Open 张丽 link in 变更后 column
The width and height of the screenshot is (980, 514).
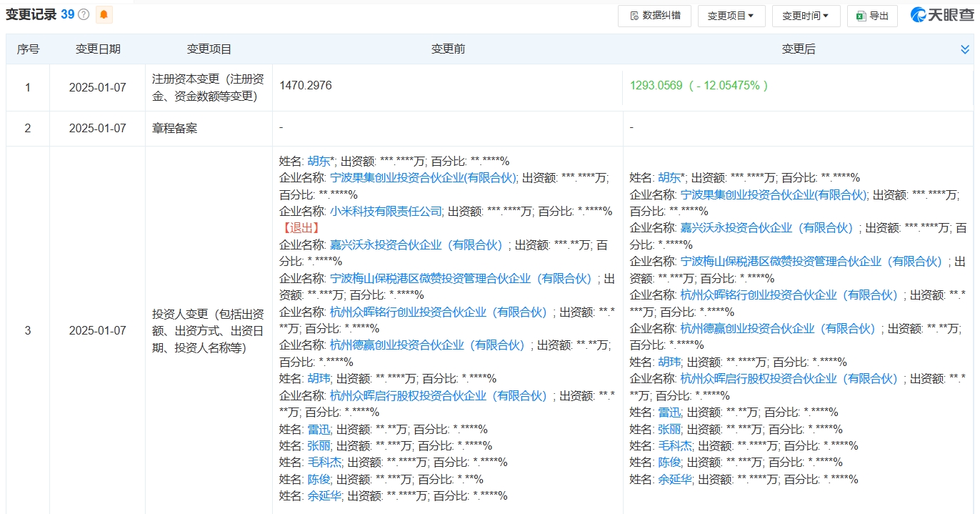669,429
